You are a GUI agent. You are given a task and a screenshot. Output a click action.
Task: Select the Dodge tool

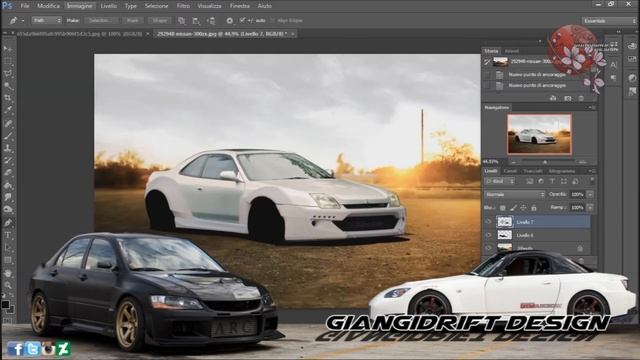point(8,210)
